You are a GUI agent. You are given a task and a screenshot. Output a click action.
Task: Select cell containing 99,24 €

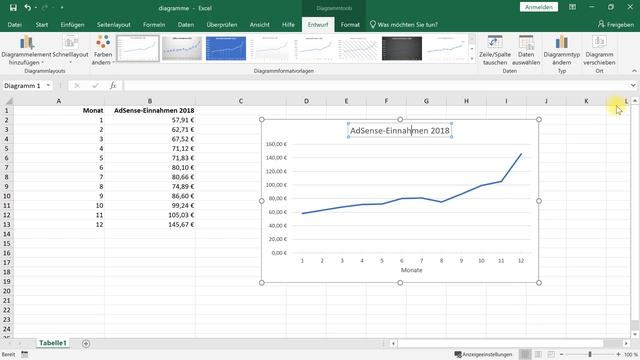(x=150, y=206)
